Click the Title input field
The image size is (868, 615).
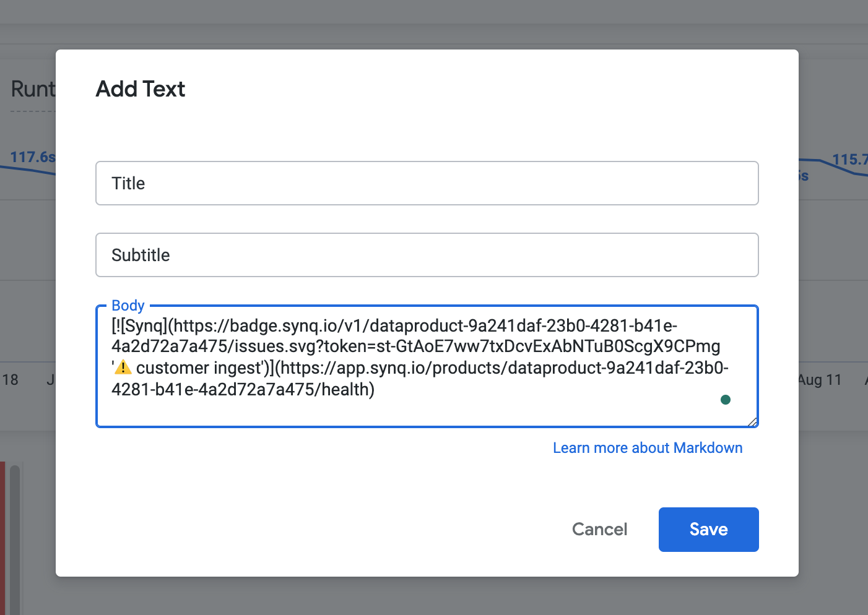pos(427,183)
